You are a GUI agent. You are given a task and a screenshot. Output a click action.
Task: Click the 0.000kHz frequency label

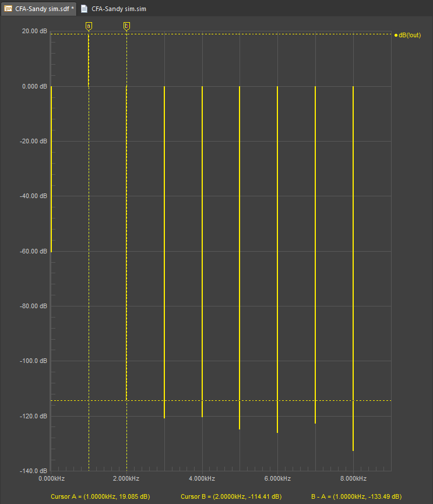[x=51, y=478]
